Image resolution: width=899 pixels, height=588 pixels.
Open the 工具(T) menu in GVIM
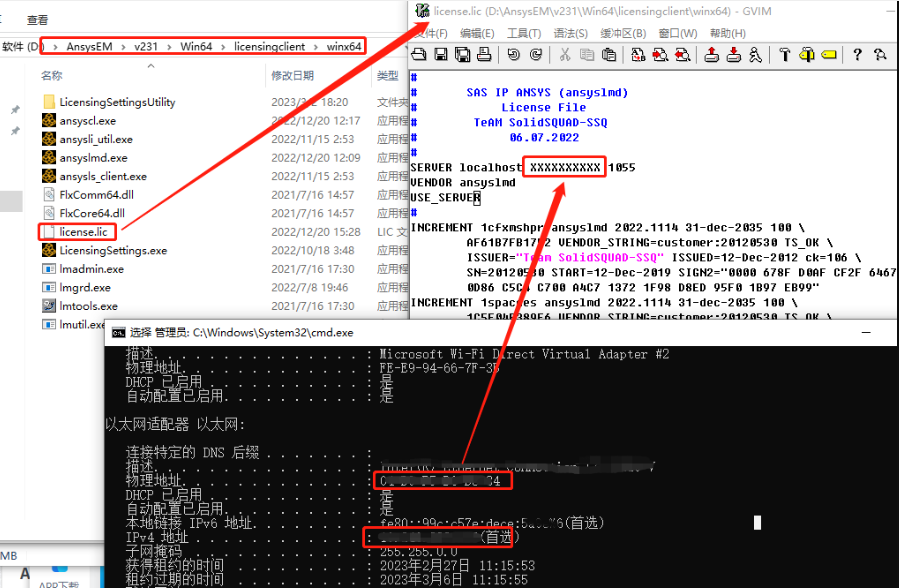coord(523,33)
